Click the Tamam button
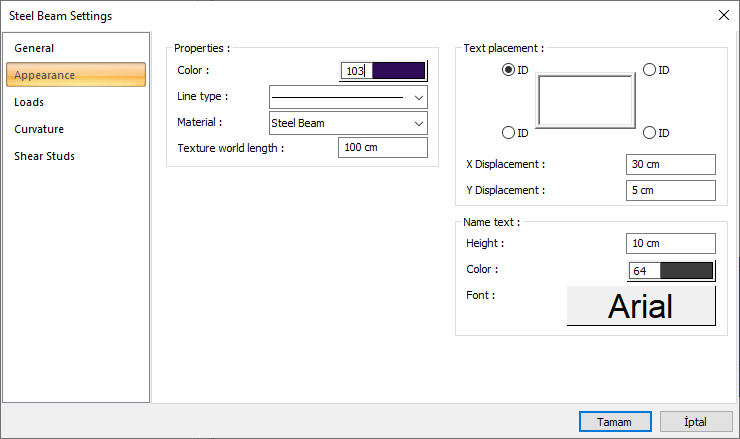Viewport: 740px width, 439px height. (614, 422)
